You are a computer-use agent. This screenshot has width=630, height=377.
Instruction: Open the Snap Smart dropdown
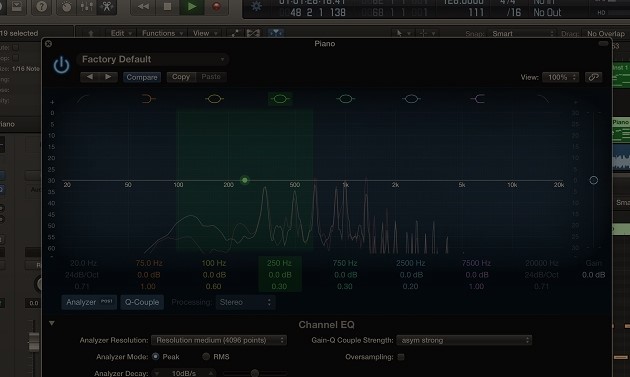522,33
